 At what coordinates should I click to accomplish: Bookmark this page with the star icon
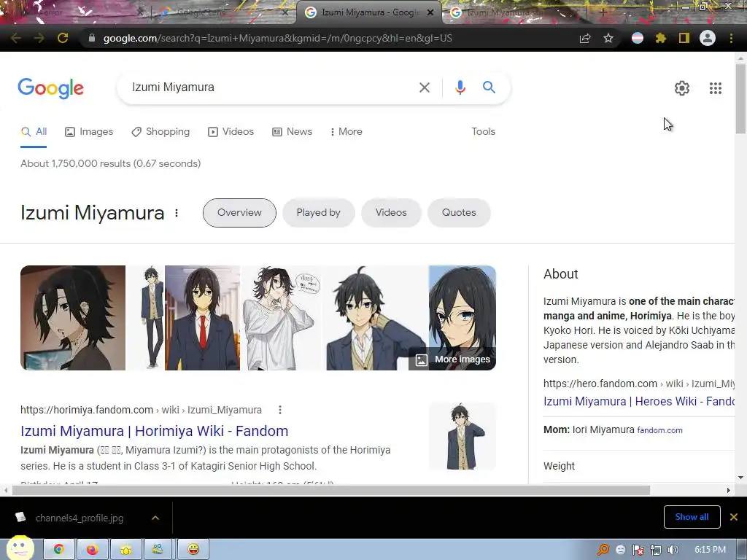(x=608, y=38)
